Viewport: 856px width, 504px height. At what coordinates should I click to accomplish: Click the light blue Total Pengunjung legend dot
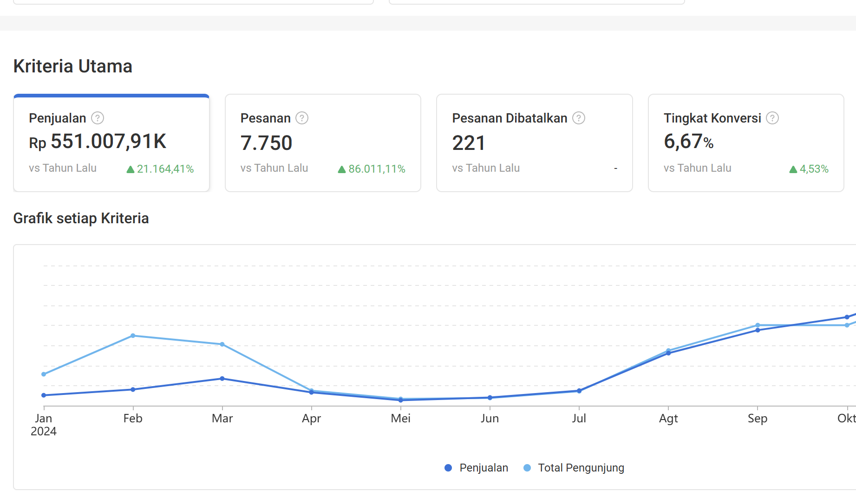[527, 468]
